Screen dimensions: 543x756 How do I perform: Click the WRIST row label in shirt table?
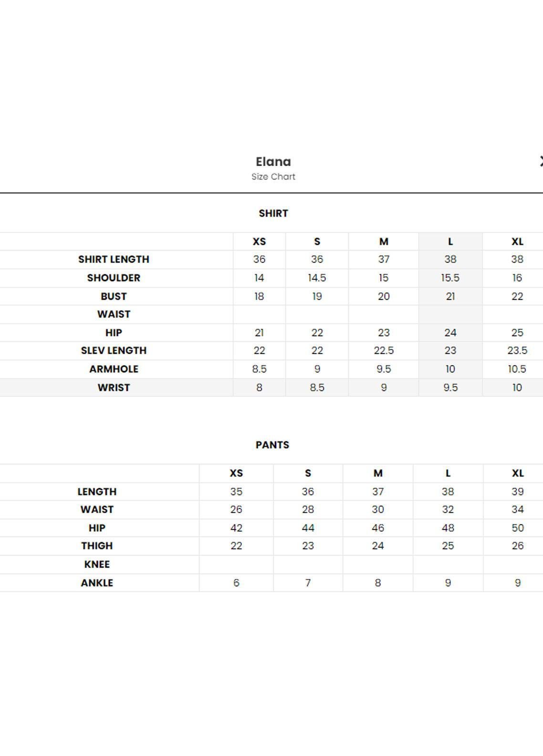(x=114, y=388)
